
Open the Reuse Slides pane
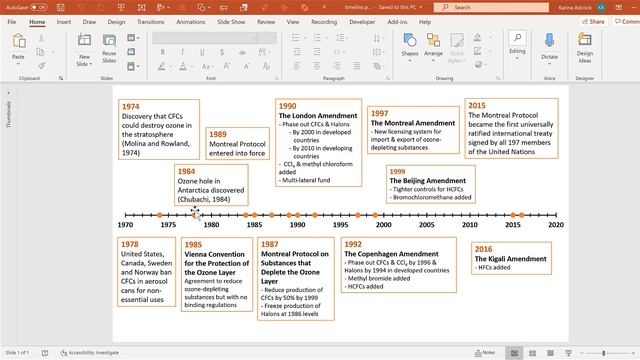(x=109, y=48)
